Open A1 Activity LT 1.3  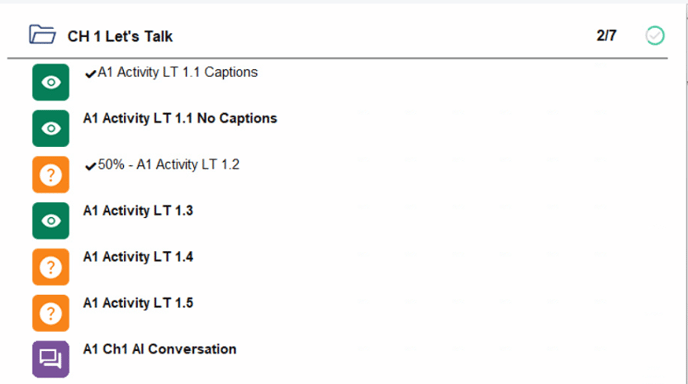click(138, 211)
